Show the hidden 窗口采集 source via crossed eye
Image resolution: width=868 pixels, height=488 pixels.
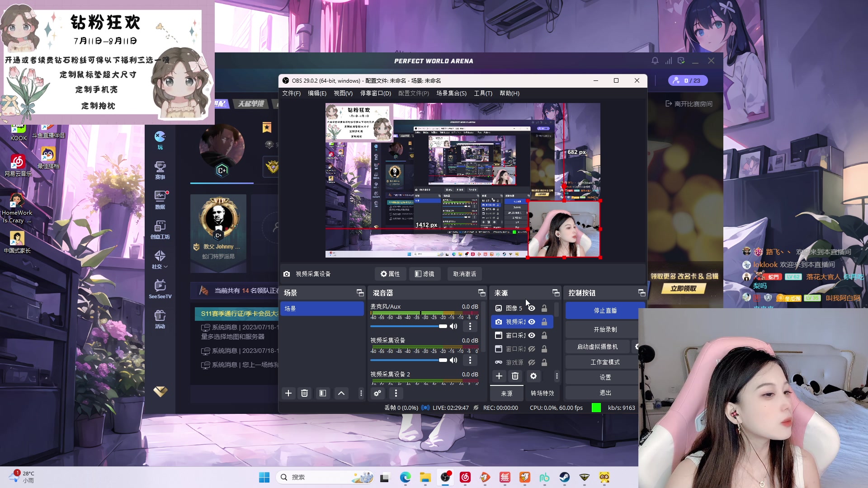click(x=532, y=349)
